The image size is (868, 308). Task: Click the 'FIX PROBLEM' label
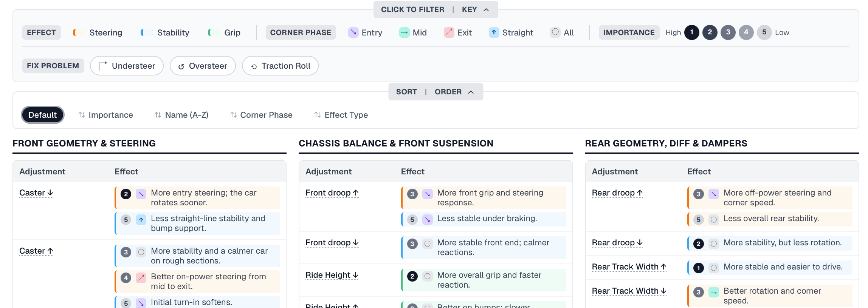point(53,66)
